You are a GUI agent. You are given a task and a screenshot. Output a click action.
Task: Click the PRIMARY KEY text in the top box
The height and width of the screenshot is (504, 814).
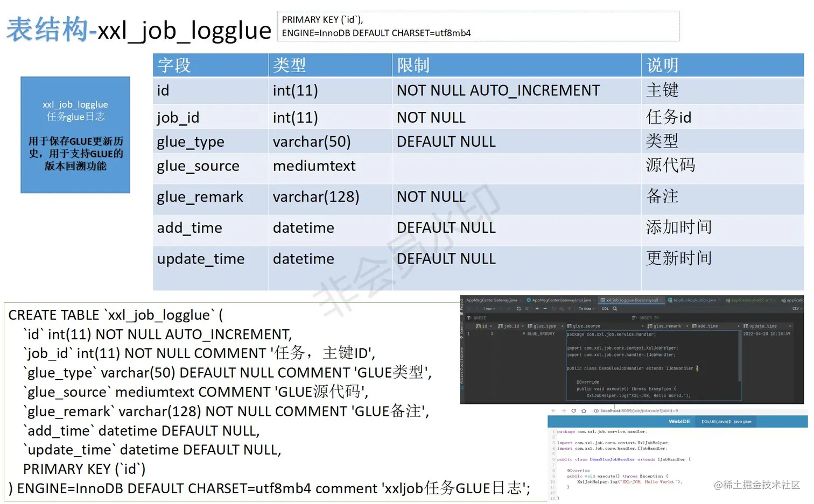click(x=322, y=20)
